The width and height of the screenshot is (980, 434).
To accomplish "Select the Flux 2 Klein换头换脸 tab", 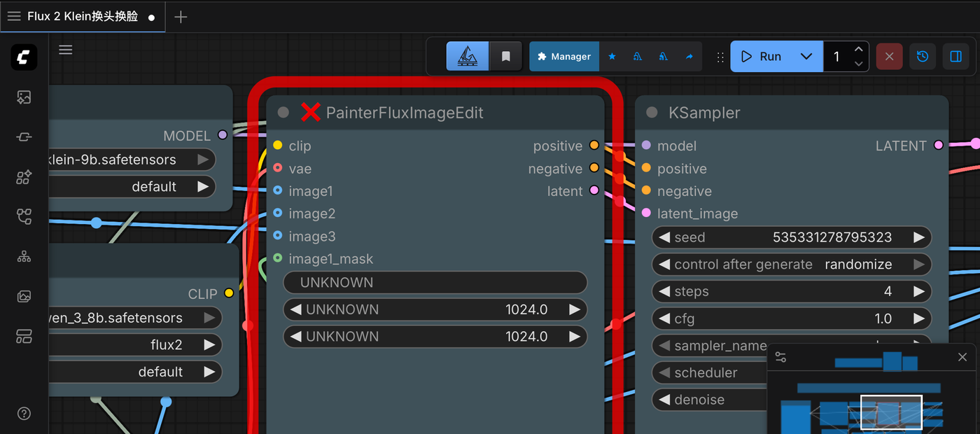I will [83, 16].
